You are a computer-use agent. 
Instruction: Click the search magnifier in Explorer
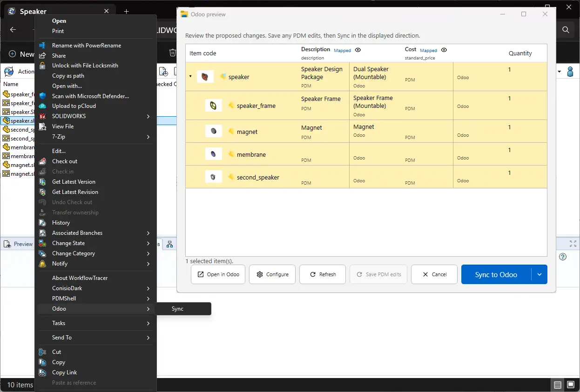(x=566, y=30)
